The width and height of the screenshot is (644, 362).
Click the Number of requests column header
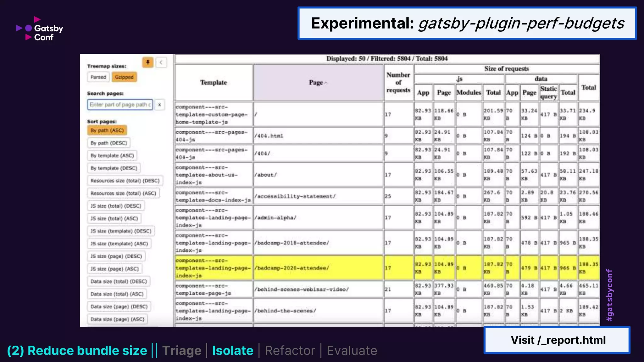(398, 83)
